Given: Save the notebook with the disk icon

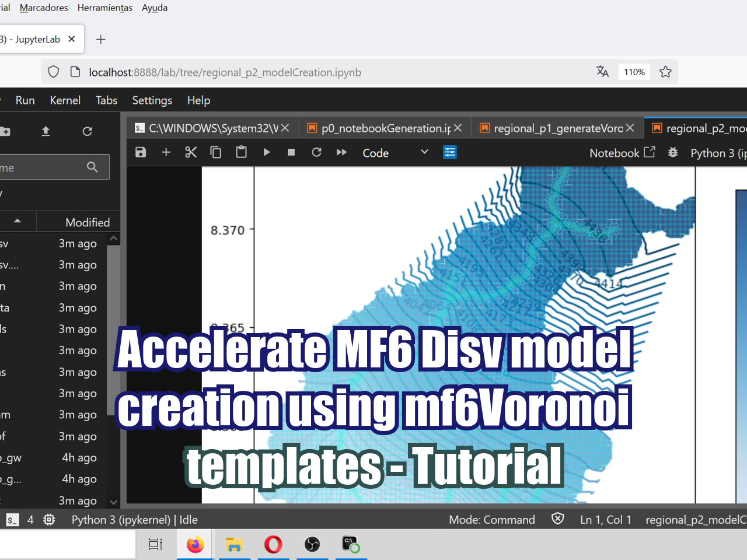Looking at the screenshot, I should [x=140, y=152].
